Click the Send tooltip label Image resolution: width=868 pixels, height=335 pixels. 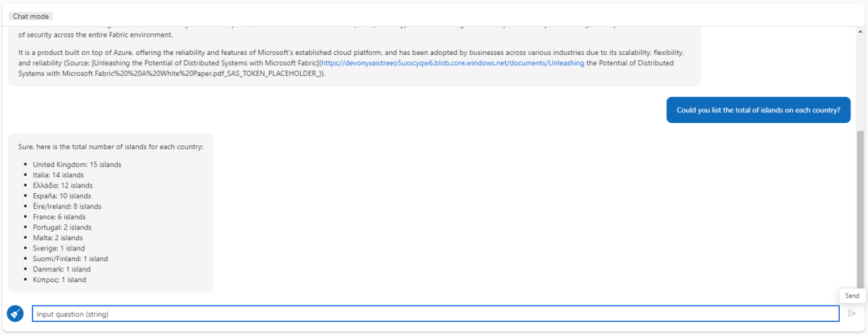click(852, 296)
